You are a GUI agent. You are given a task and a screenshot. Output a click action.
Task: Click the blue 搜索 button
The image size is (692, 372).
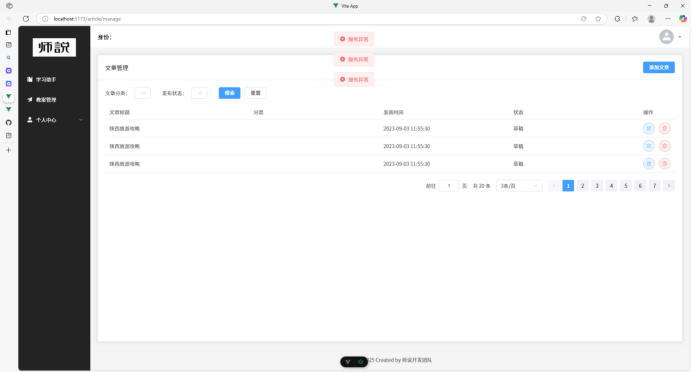click(229, 93)
